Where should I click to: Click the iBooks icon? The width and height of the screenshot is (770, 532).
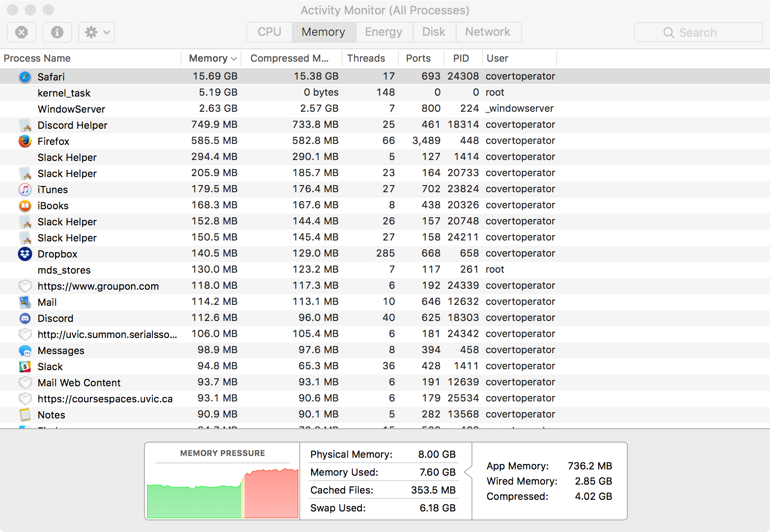pyautogui.click(x=25, y=205)
